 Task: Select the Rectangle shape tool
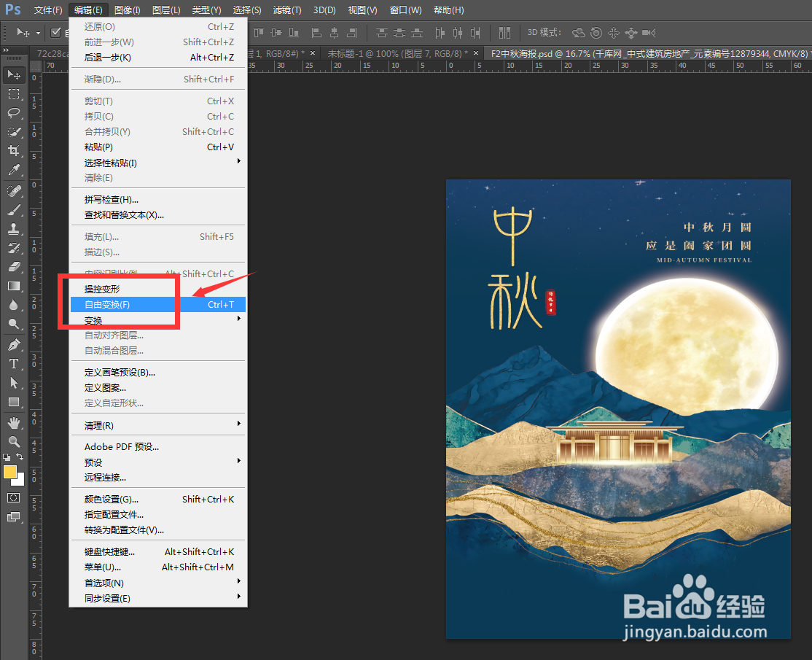click(x=14, y=402)
